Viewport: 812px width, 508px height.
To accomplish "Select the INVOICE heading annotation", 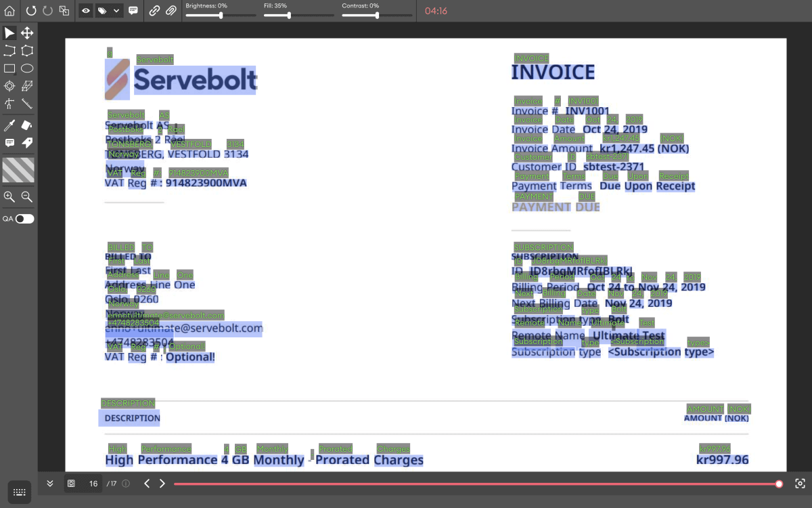I will click(x=553, y=72).
